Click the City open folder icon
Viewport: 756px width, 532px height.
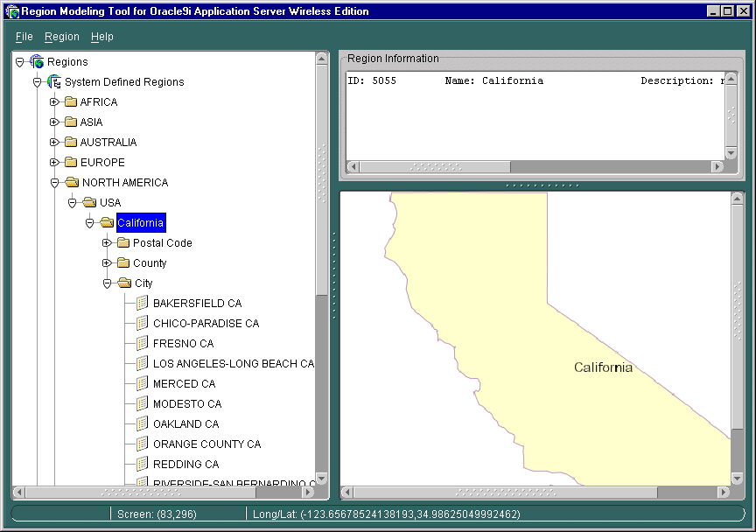[124, 283]
